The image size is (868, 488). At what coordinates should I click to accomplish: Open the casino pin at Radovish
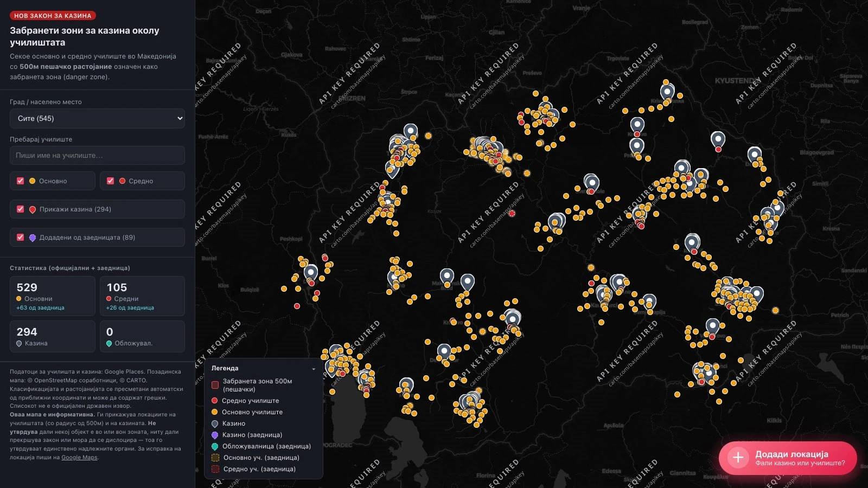pyautogui.click(x=692, y=242)
